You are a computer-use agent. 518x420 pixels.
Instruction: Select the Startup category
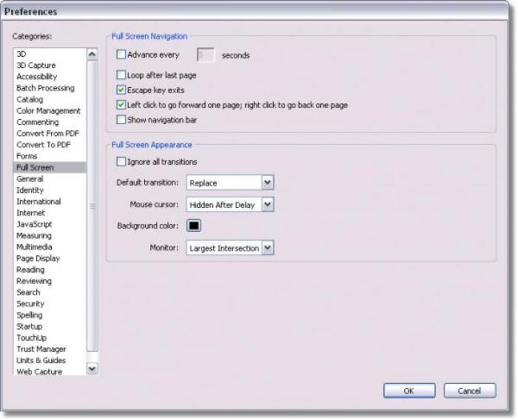coord(50,327)
